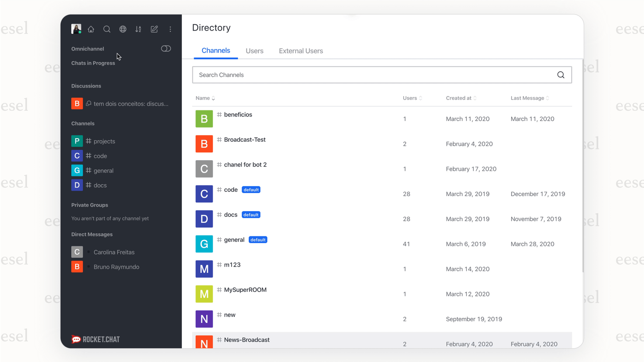Sort channels by Users count

point(412,98)
